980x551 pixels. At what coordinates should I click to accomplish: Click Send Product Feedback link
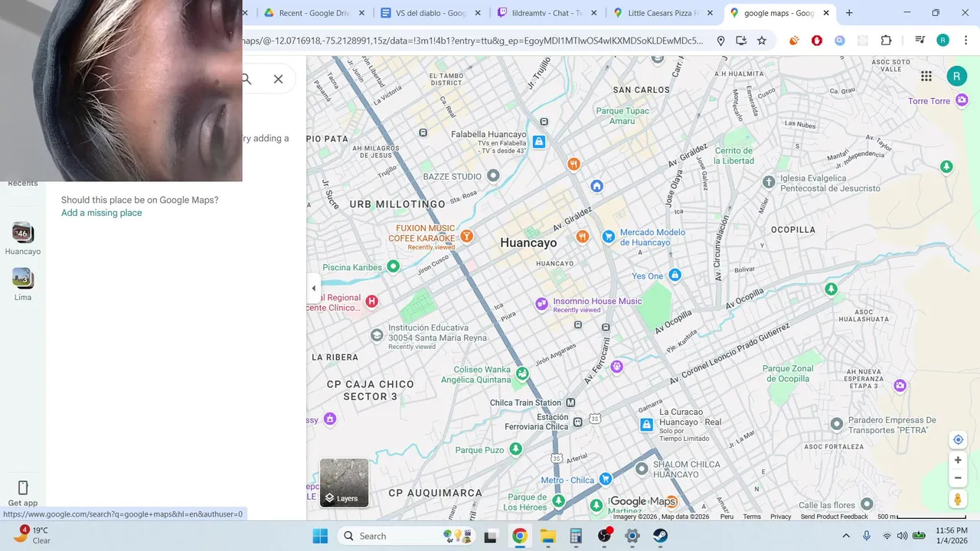pyautogui.click(x=835, y=517)
